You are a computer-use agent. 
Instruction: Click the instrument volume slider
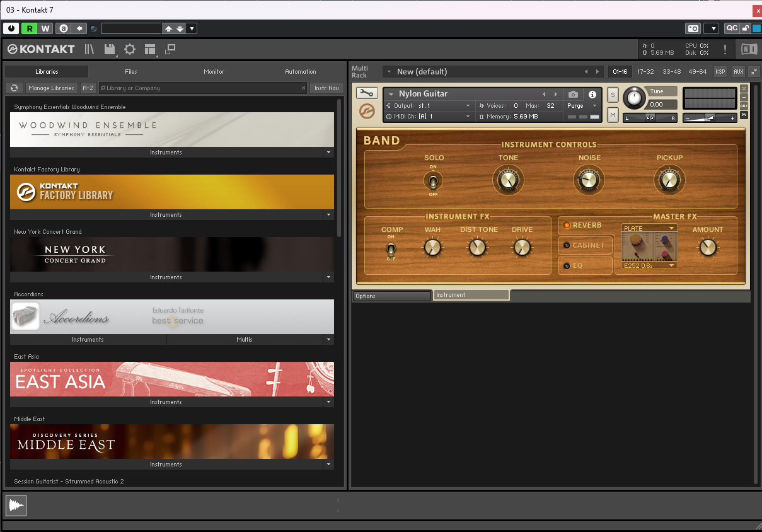coord(710,118)
